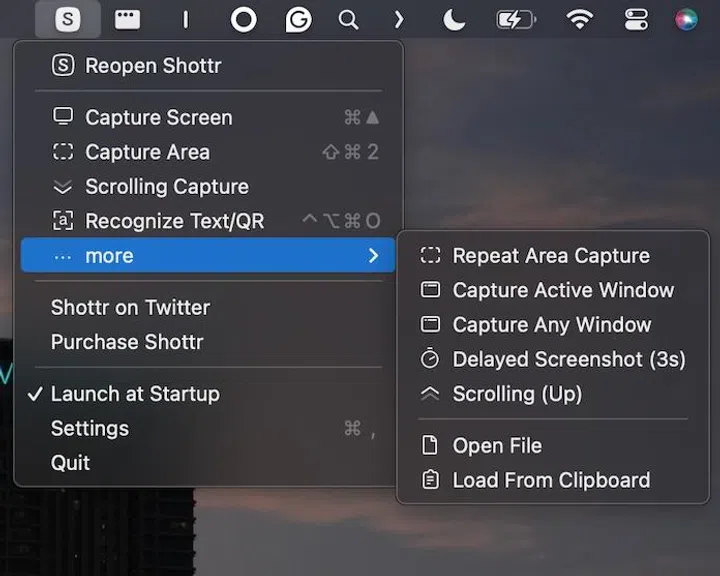
Task: Open Spotlight search magnifier icon
Action: coord(348,20)
